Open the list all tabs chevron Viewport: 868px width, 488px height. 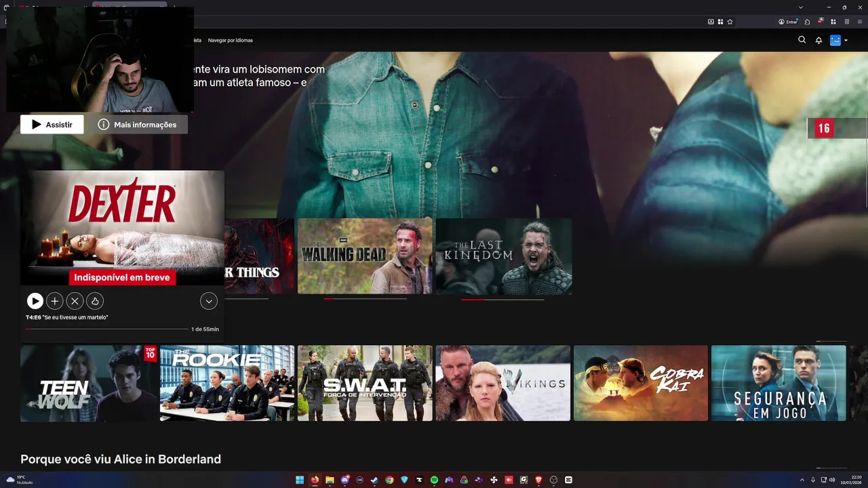pos(801,7)
